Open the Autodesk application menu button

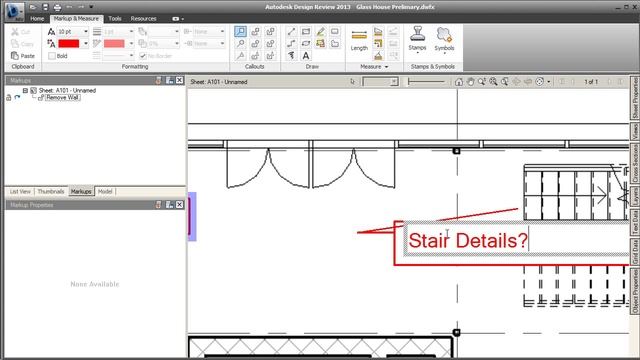coord(14,11)
